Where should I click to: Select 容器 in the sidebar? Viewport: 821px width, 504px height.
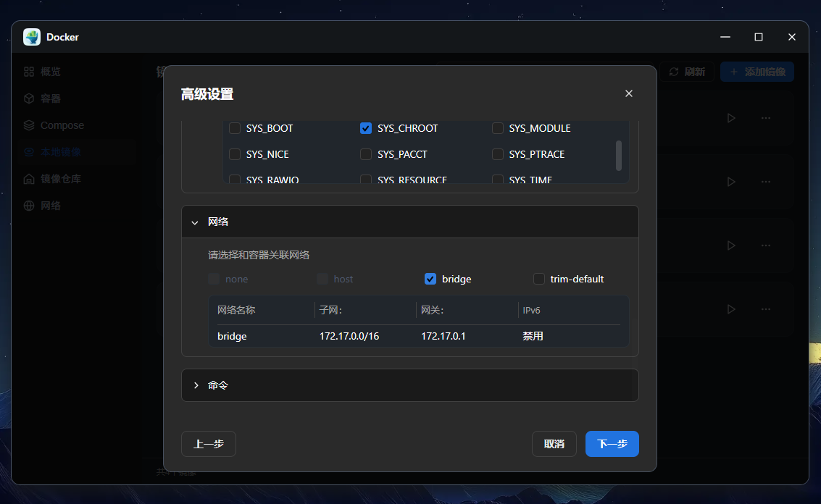[51, 98]
